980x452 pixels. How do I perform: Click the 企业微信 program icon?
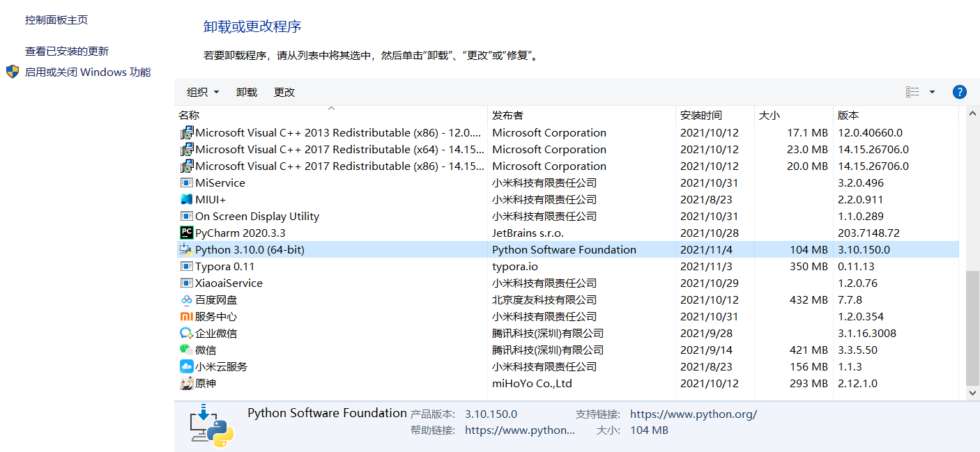(x=186, y=333)
